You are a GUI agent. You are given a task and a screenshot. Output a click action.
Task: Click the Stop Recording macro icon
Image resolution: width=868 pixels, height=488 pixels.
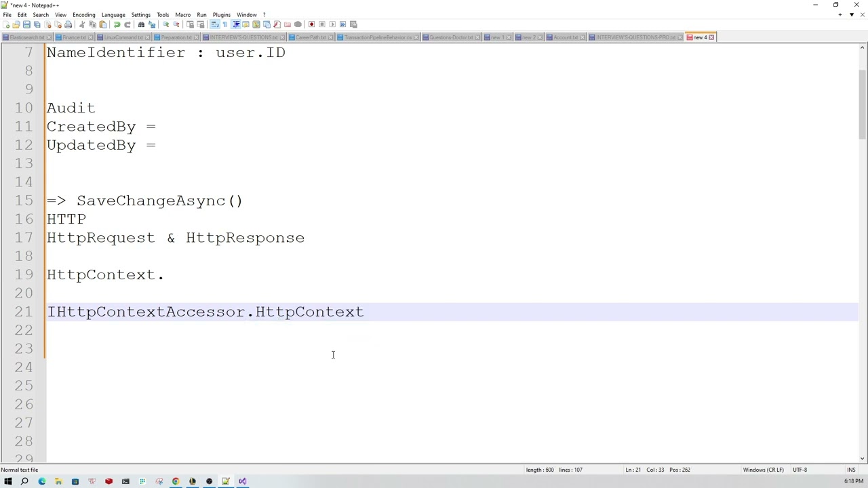click(x=322, y=24)
